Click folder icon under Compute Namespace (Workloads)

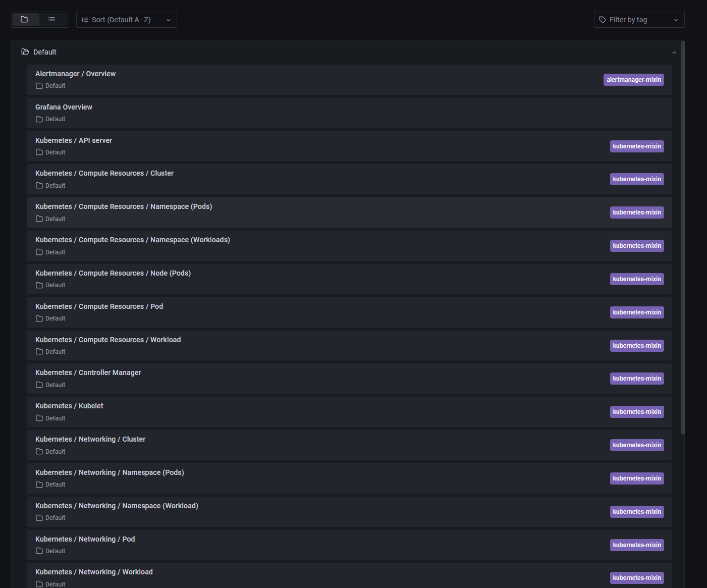[39, 252]
